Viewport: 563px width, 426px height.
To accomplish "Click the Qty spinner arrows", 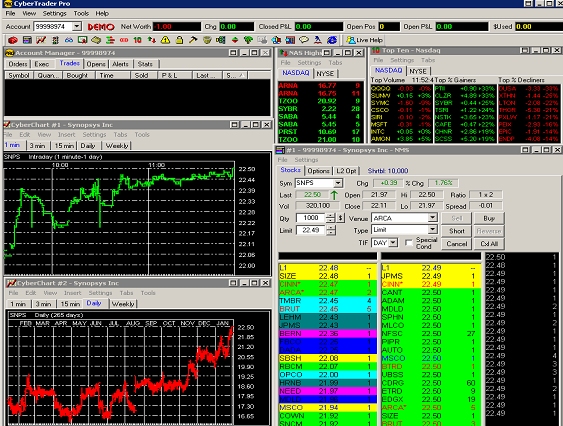I will pyautogui.click(x=330, y=218).
